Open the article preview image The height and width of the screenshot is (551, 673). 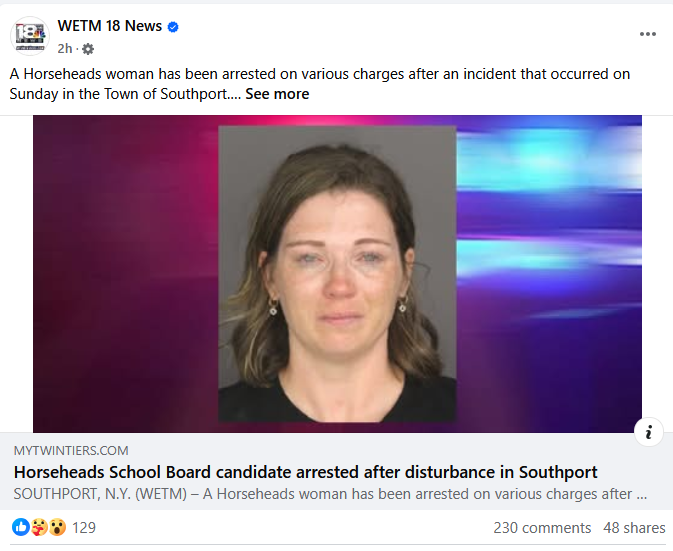coord(337,274)
